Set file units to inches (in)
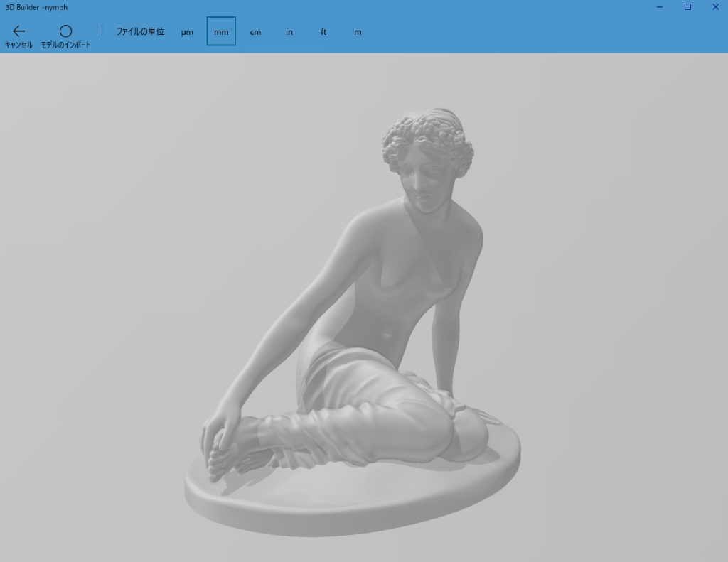The height and width of the screenshot is (562, 728). click(289, 32)
